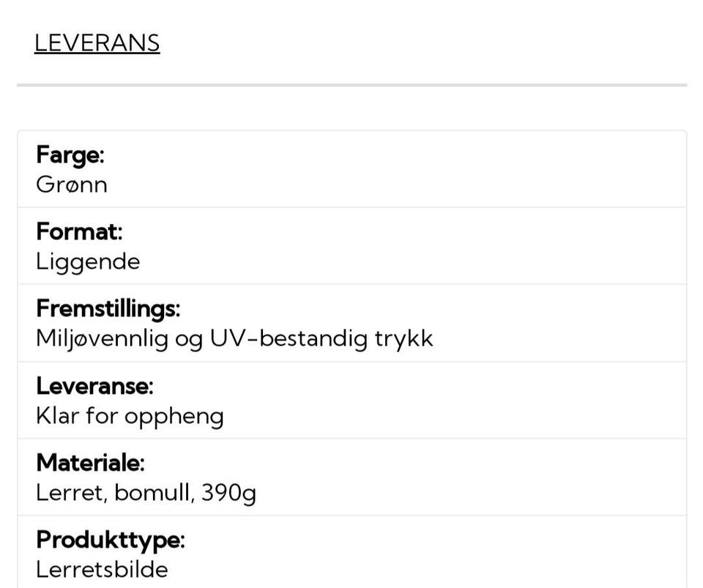Screen dimensions: 703x588
Task: Select the Fremstillings label
Action: coord(108,309)
